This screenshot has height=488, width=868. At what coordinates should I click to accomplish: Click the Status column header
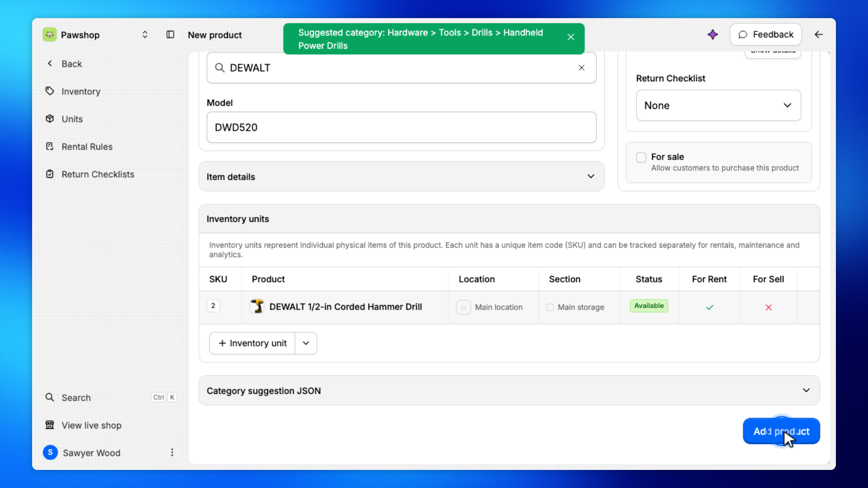(x=649, y=279)
